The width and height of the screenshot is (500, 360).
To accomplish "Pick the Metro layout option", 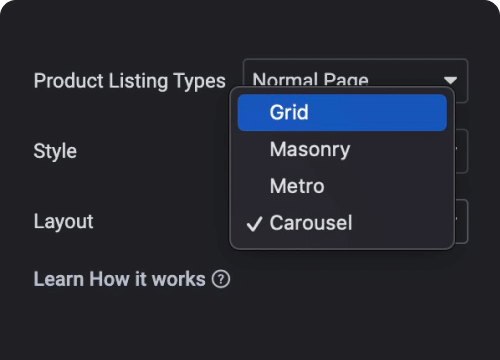I will [x=342, y=186].
